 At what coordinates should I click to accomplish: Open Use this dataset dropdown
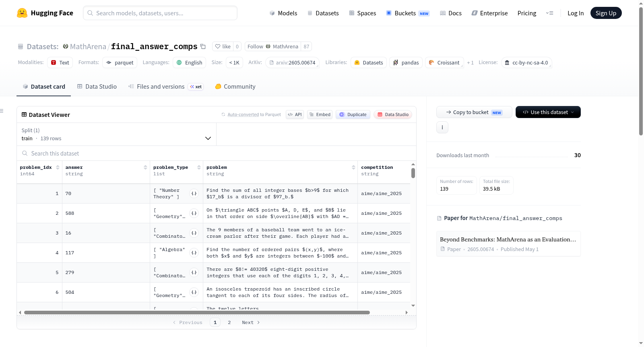click(548, 112)
